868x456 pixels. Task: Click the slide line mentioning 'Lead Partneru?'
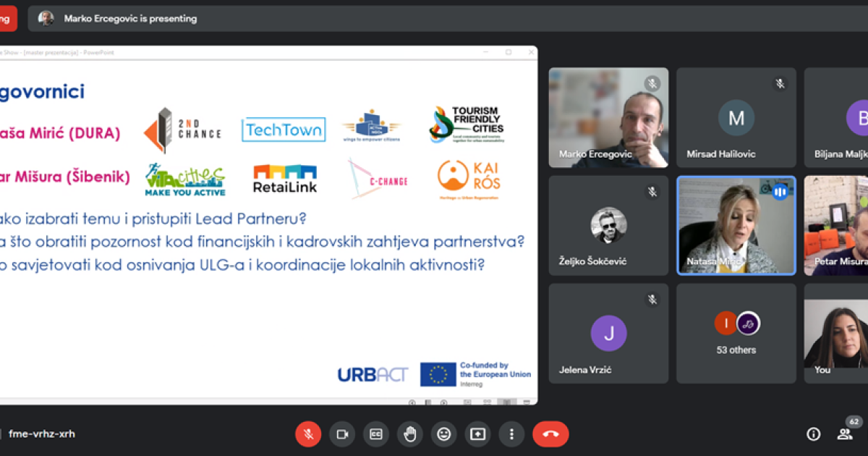click(153, 218)
